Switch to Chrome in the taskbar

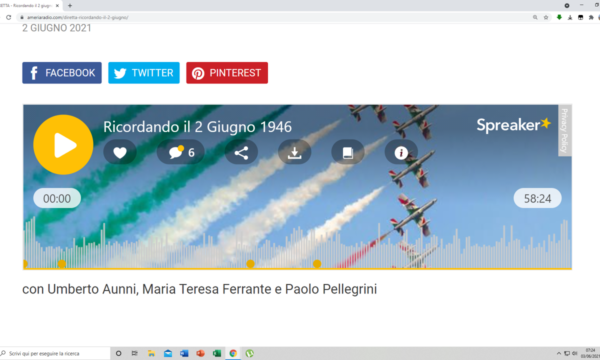(x=233, y=353)
